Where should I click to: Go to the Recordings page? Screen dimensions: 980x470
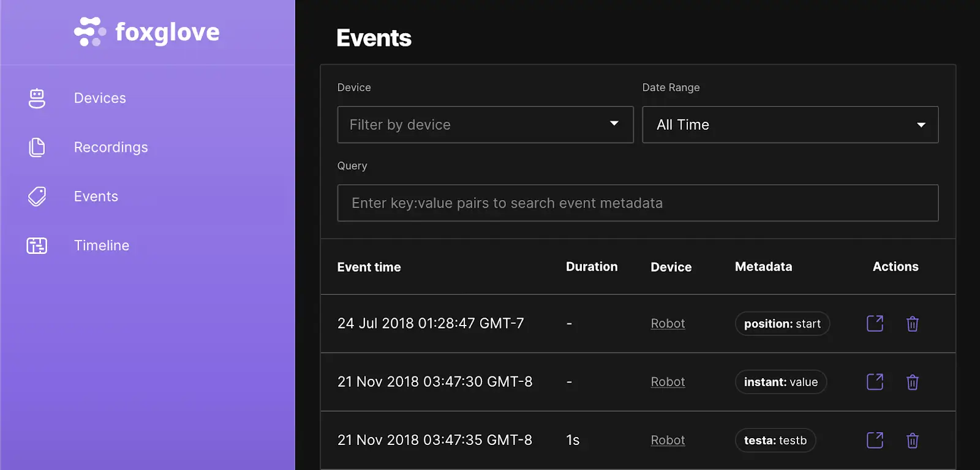click(111, 147)
